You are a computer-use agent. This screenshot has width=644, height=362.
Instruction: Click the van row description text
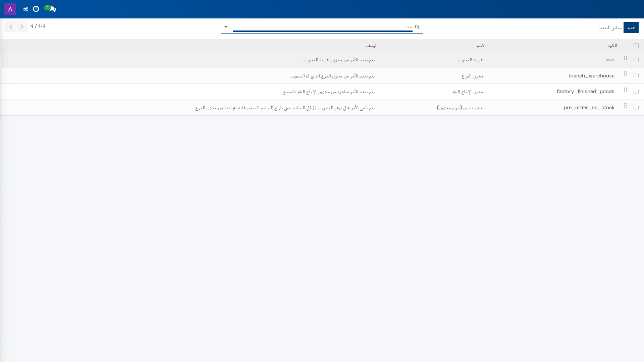tap(339, 60)
